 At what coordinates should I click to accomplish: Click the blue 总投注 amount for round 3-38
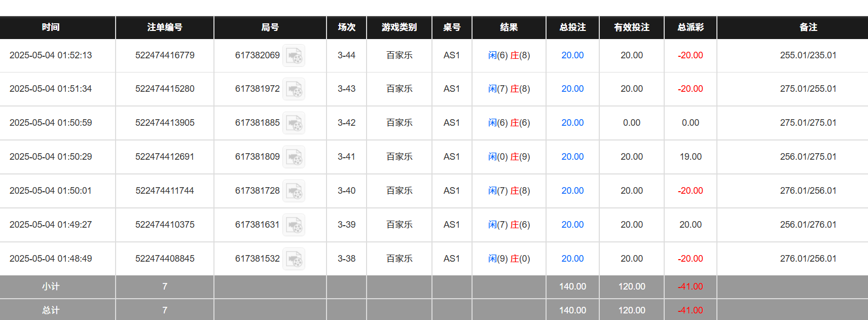pos(572,259)
